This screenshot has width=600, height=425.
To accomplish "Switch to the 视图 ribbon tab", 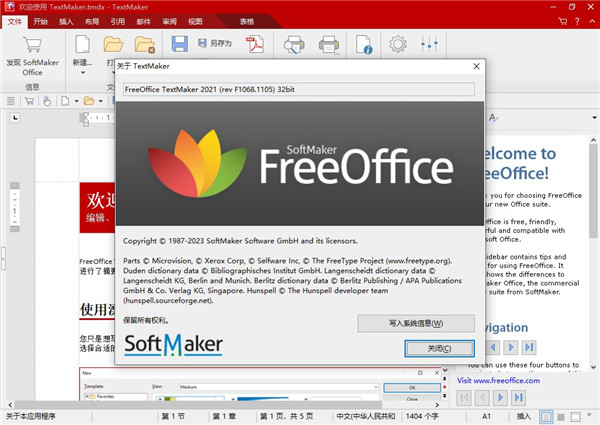I will coord(195,20).
